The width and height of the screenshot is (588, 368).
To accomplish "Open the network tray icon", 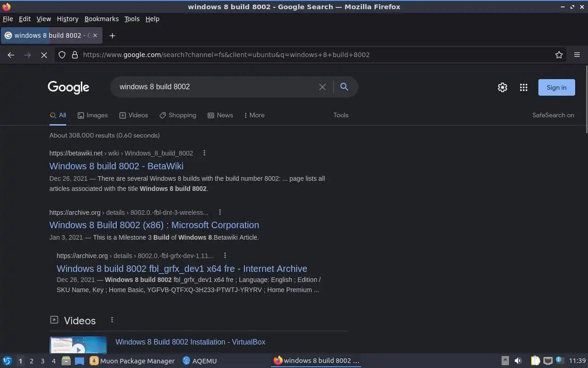I will [548, 361].
